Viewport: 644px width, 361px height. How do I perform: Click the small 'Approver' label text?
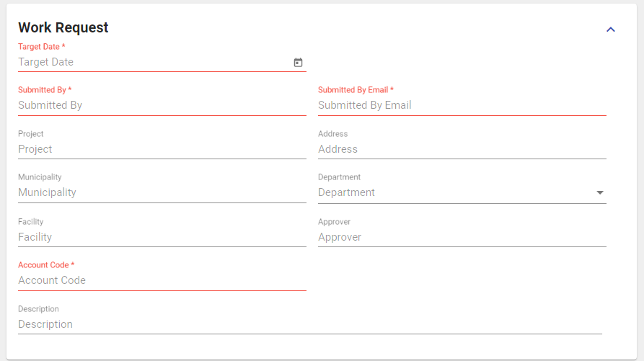coord(334,222)
